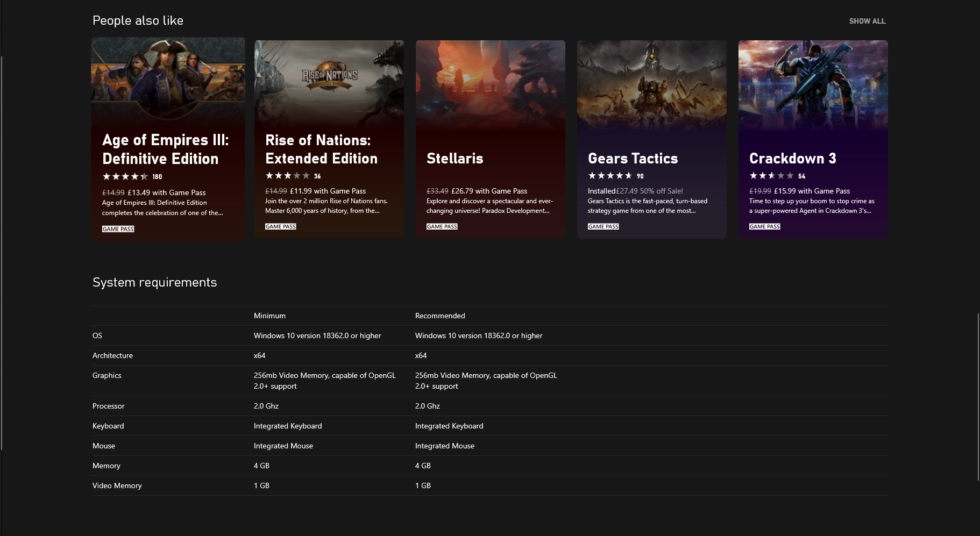Click the £13.49 with Game Pass price text
The height and width of the screenshot is (536, 980).
167,192
